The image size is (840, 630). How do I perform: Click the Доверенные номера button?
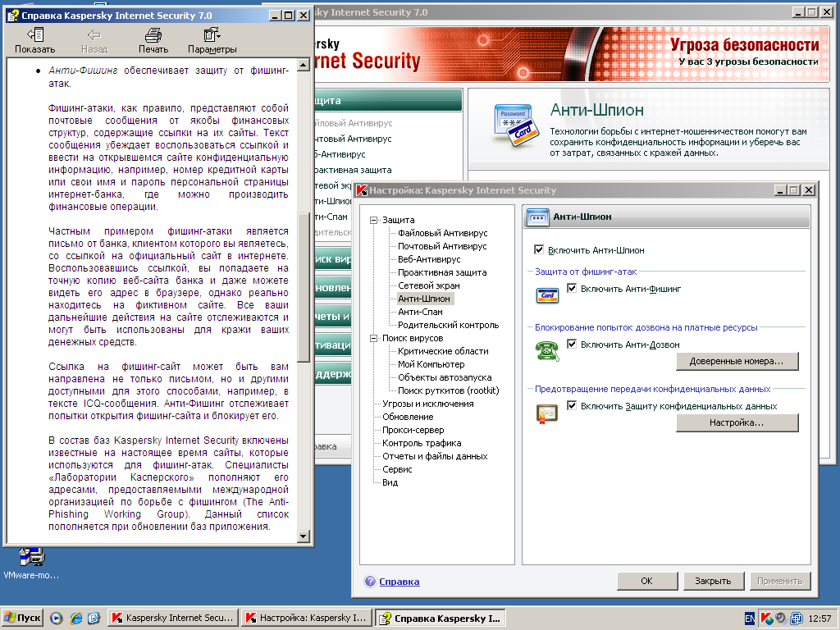pyautogui.click(x=737, y=361)
